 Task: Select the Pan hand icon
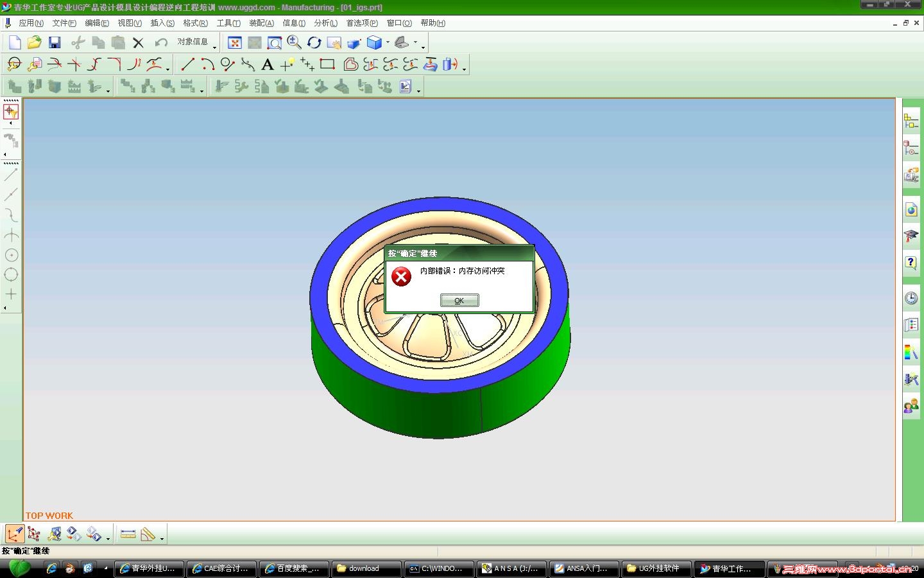click(x=334, y=42)
